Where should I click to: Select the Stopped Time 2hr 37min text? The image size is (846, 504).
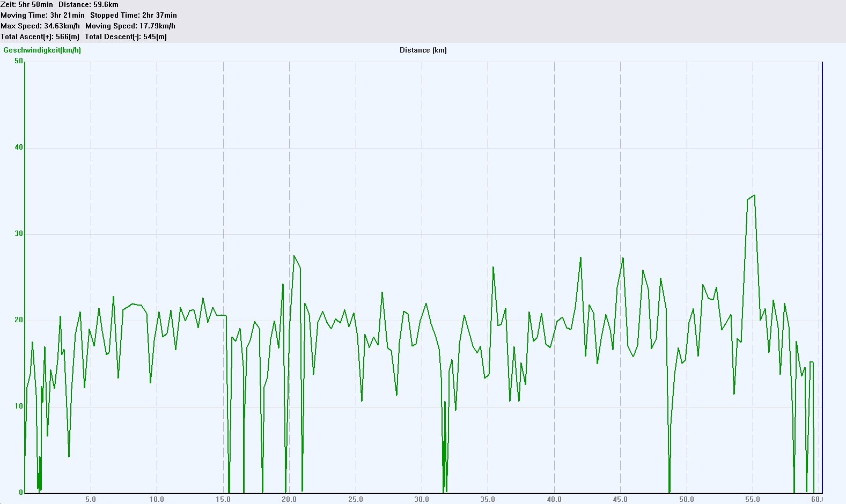tap(133, 15)
